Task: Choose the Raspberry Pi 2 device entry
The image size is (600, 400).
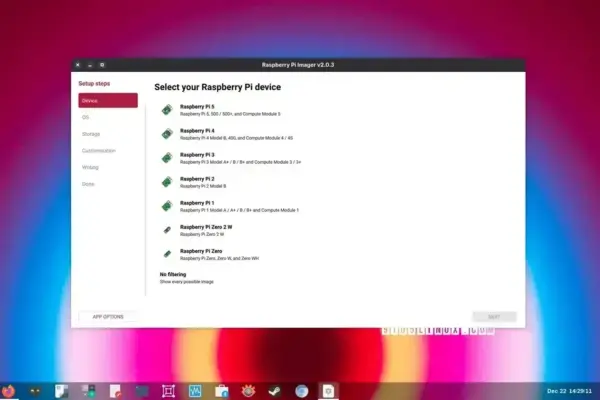Action: tap(337, 182)
